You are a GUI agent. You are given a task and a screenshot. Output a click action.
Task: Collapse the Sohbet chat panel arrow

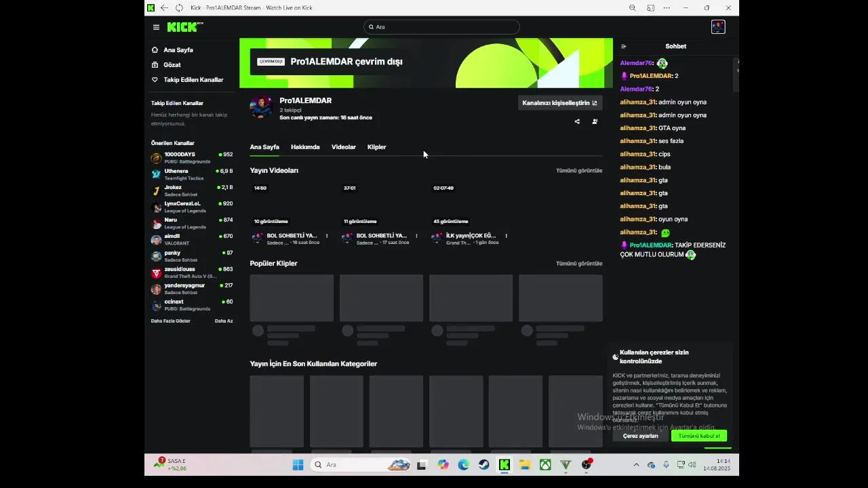624,47
